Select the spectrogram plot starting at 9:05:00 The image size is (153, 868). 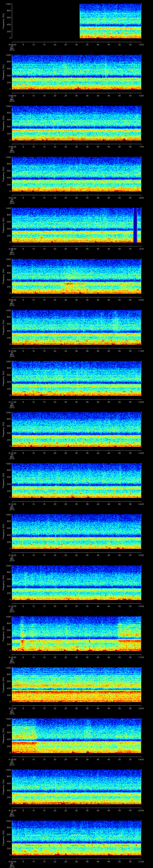tap(77, 72)
